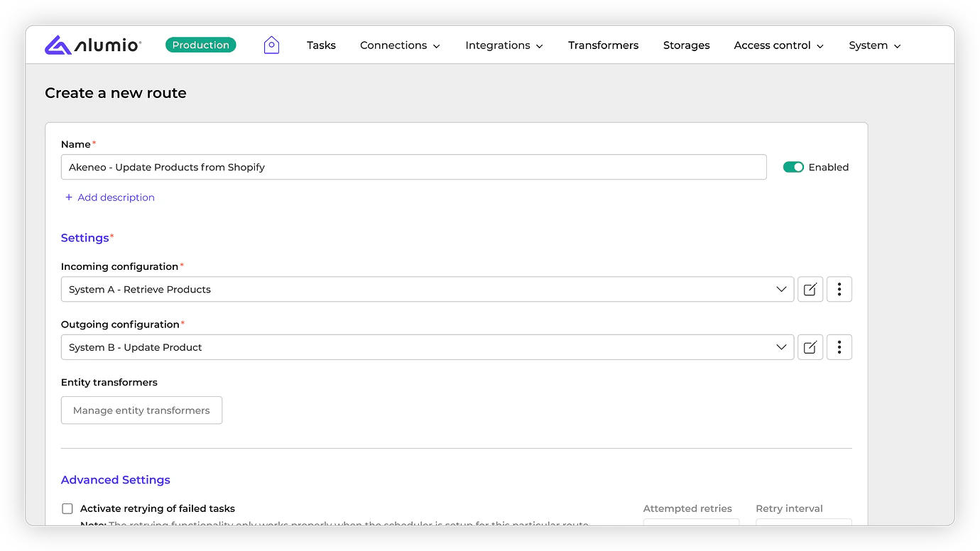980x551 pixels.
Task: Navigate to Storages
Action: (x=686, y=45)
